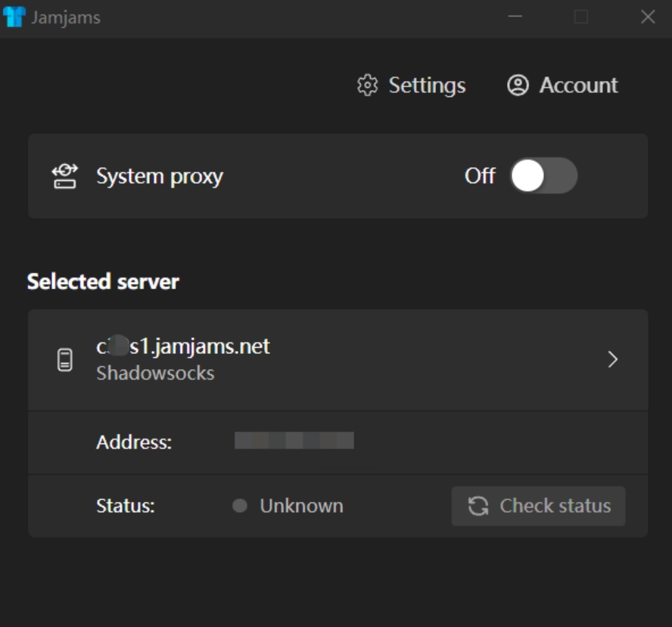Click the Account profile icon
The height and width of the screenshot is (627, 672).
point(518,85)
